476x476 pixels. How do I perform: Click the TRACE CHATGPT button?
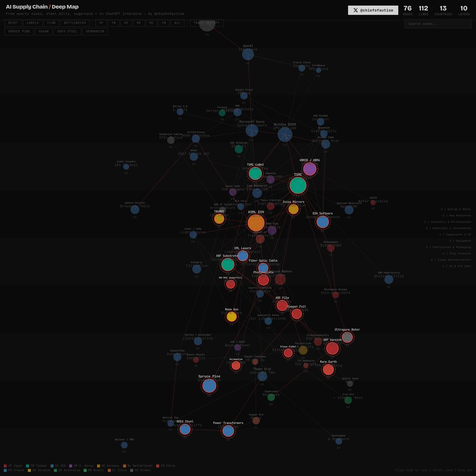click(207, 23)
